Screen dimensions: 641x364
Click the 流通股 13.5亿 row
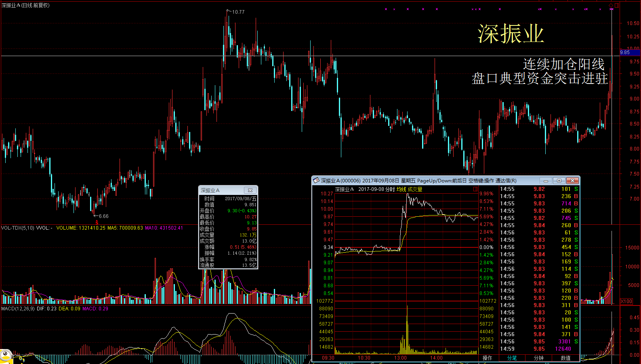tap(228, 265)
